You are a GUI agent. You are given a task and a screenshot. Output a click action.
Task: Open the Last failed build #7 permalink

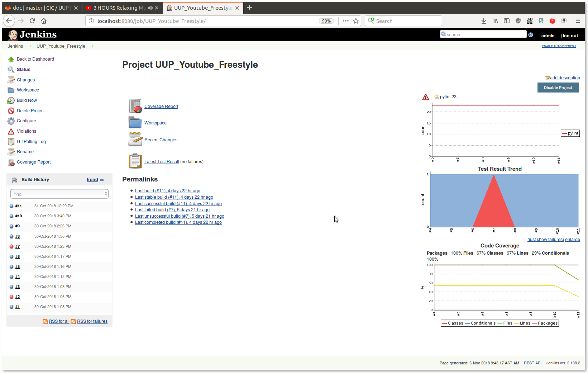coord(172,210)
